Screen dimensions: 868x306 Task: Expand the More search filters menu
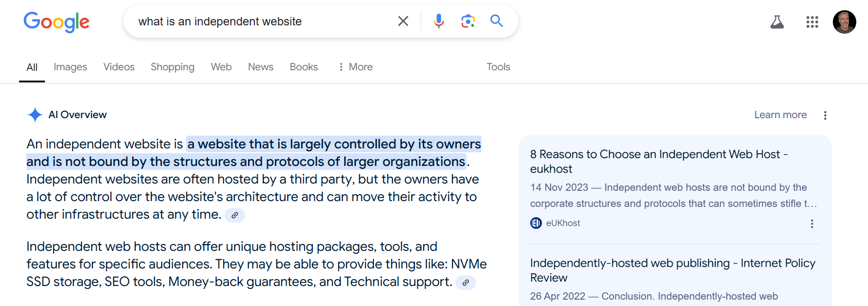click(355, 67)
